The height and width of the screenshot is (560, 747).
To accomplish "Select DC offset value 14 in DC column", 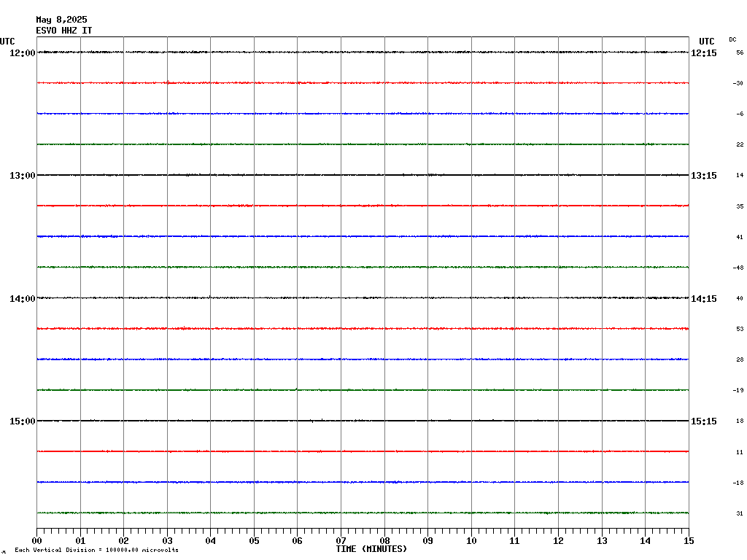I will [740, 175].
